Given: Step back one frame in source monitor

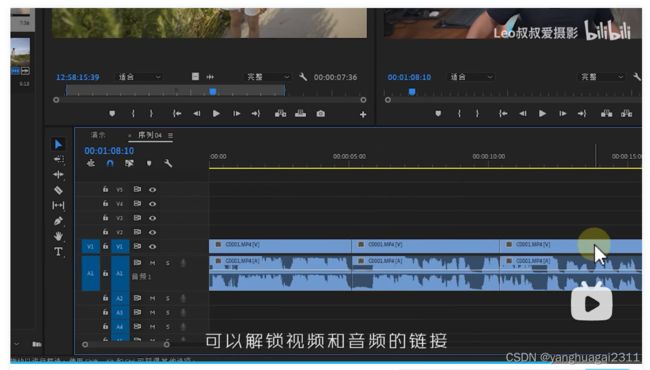Looking at the screenshot, I should (196, 114).
